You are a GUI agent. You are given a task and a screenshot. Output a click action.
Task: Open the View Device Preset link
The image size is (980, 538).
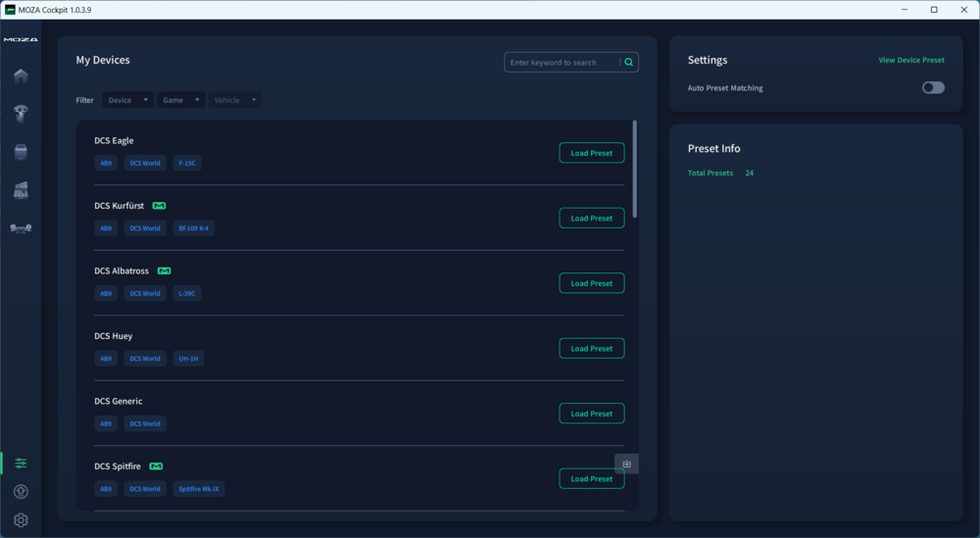911,60
